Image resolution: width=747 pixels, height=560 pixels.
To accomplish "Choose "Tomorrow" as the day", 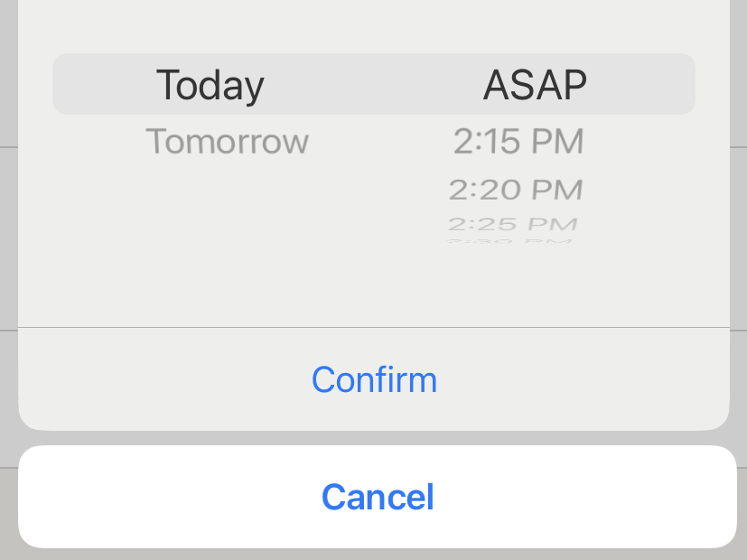I will click(227, 142).
